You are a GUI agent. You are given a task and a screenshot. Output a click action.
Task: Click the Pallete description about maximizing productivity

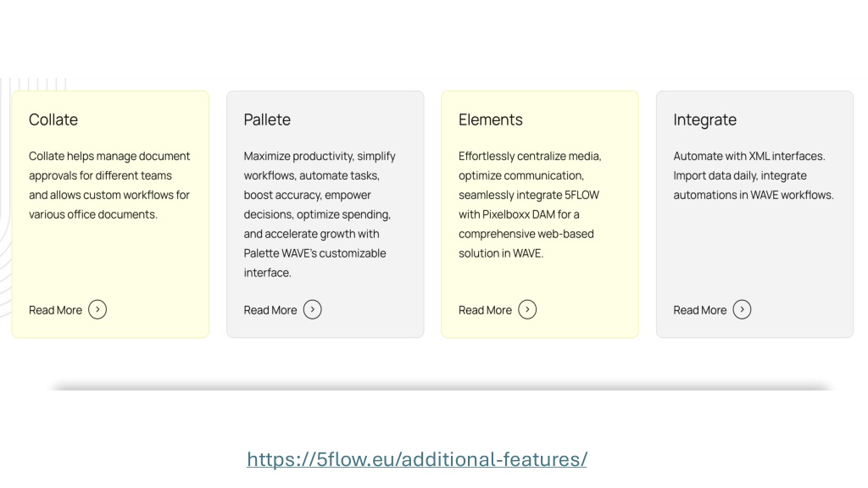320,214
